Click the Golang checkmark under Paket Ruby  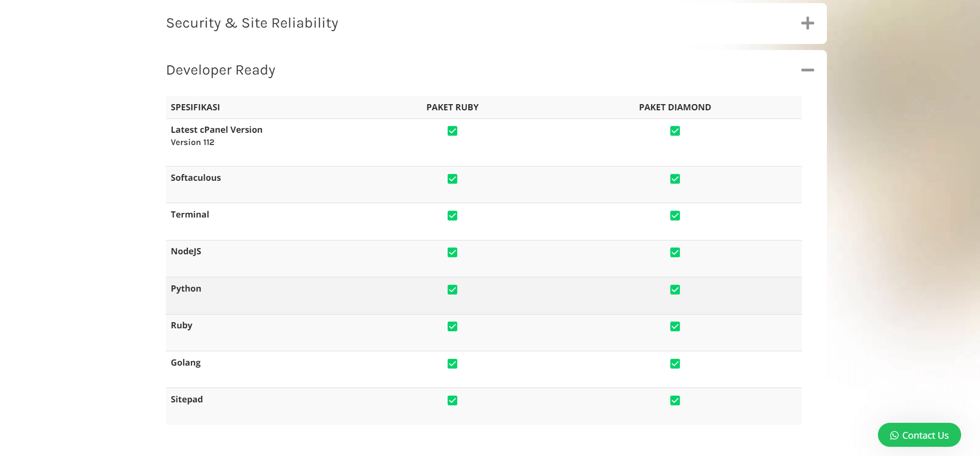(452, 364)
